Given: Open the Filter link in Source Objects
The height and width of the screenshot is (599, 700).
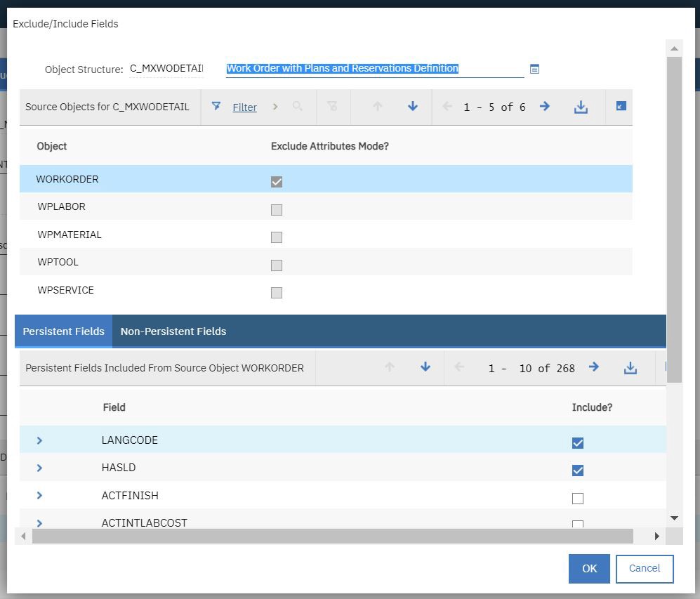Looking at the screenshot, I should point(244,107).
